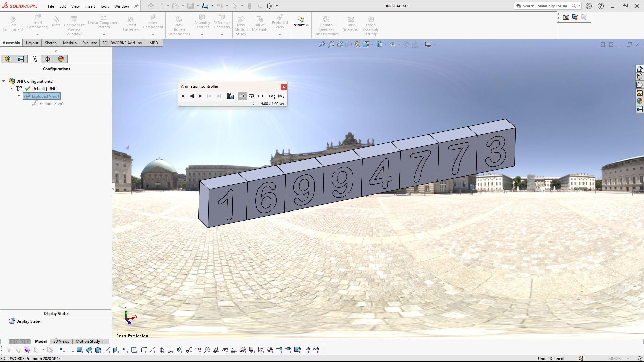The height and width of the screenshot is (362, 644).
Task: Switch to the Sketch tab
Action: coord(51,43)
